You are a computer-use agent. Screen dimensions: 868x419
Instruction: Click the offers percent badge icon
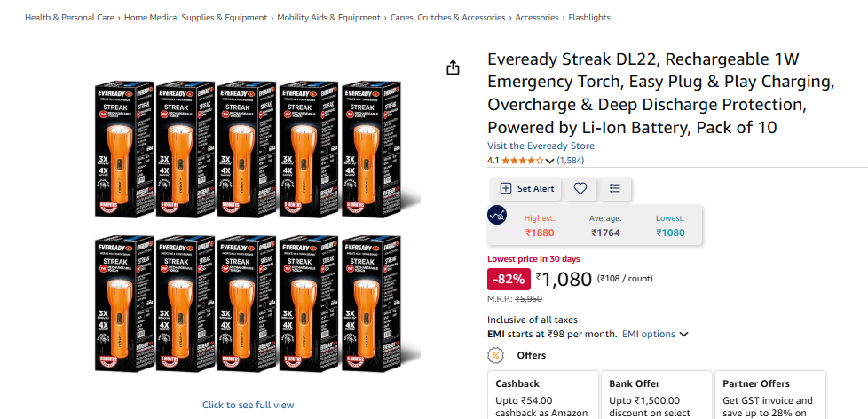point(496,355)
